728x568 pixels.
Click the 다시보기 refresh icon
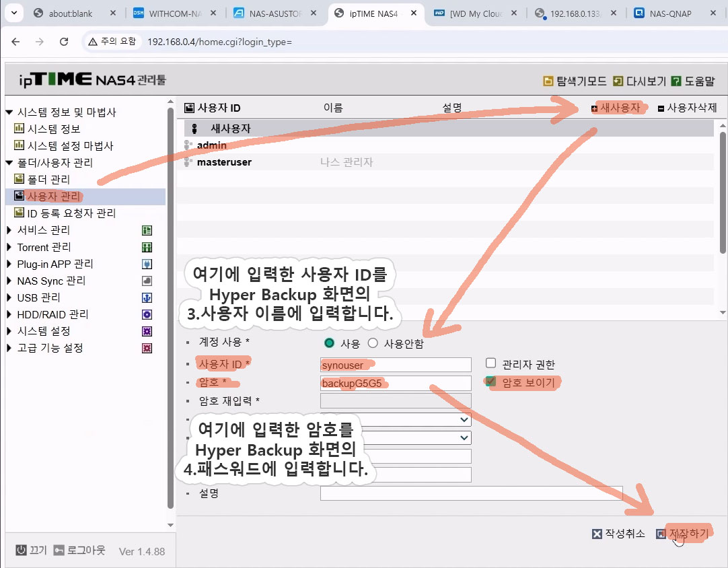click(x=618, y=81)
